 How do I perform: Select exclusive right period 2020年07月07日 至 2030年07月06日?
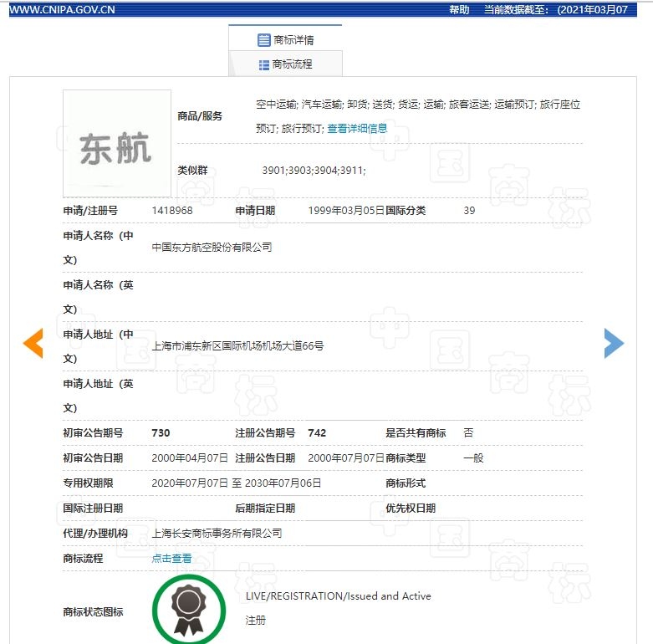[x=236, y=483]
